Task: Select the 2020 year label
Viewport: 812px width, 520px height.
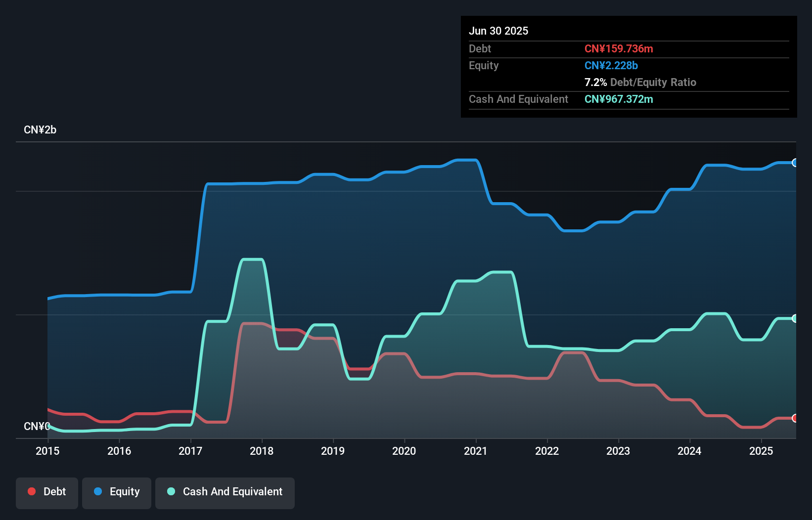Action: coord(404,451)
